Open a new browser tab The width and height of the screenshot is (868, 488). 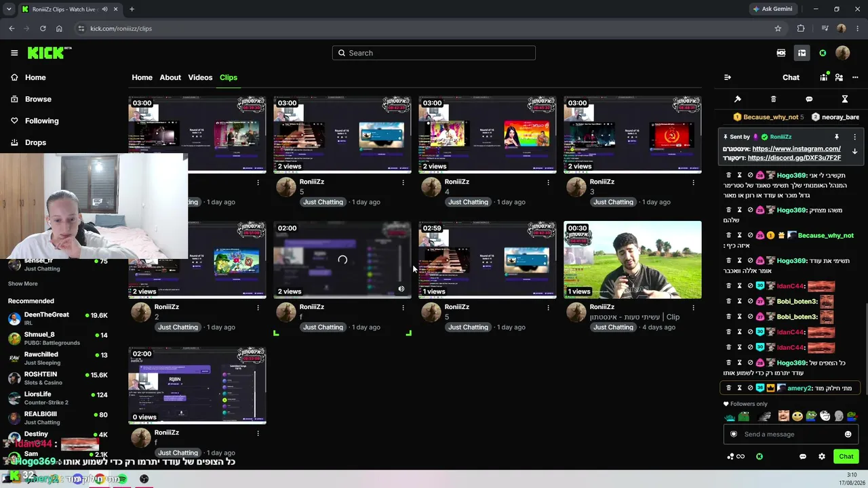132,9
